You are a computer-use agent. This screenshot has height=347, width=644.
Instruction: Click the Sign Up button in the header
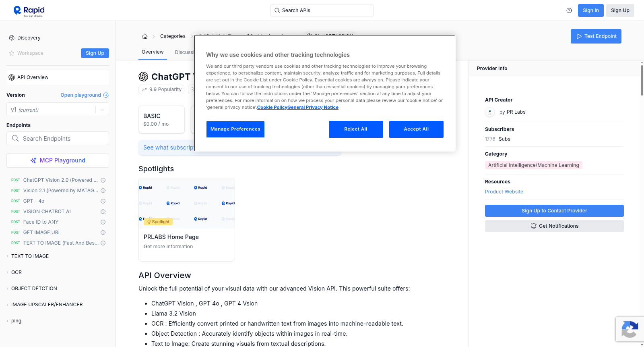point(620,10)
